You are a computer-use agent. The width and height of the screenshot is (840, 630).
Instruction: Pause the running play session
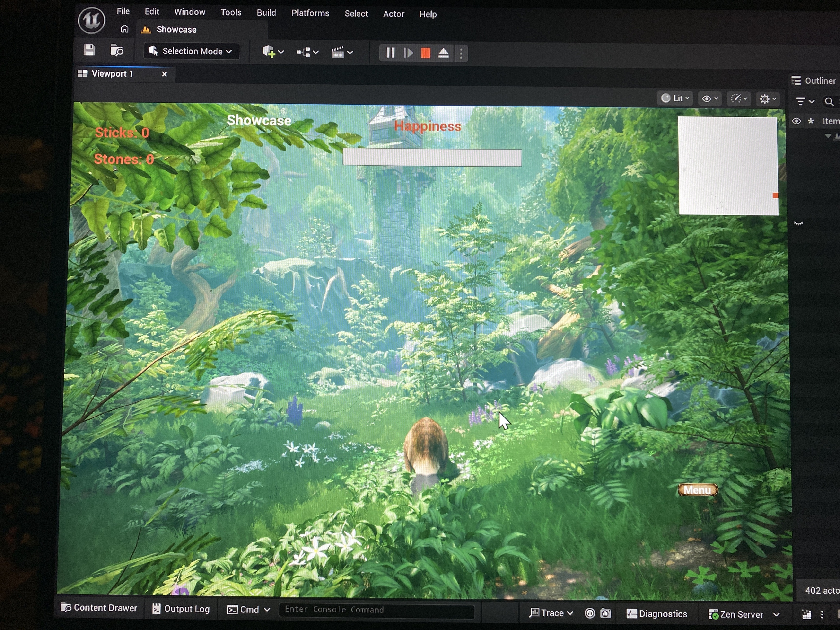(x=390, y=53)
